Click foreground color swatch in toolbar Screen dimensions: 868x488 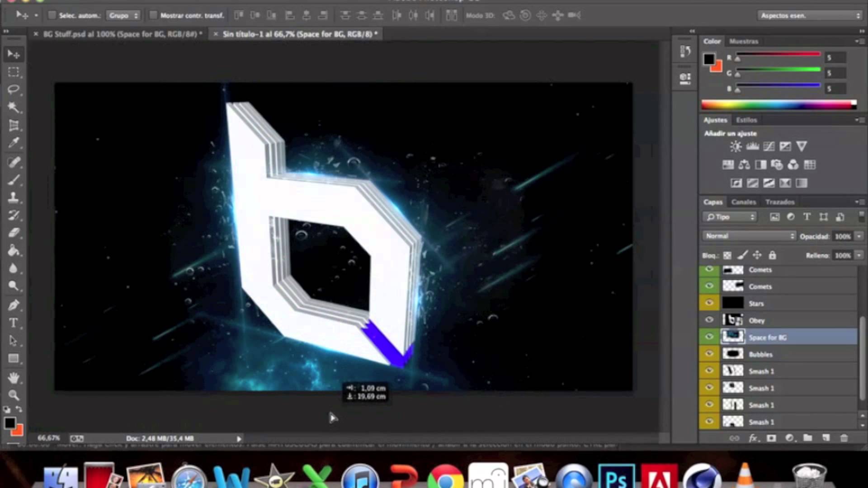pos(9,423)
